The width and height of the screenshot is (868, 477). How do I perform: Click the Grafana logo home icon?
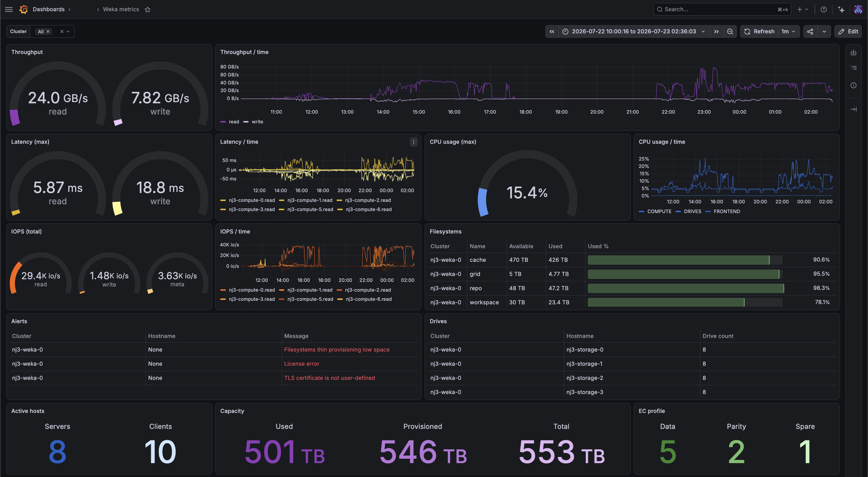24,9
